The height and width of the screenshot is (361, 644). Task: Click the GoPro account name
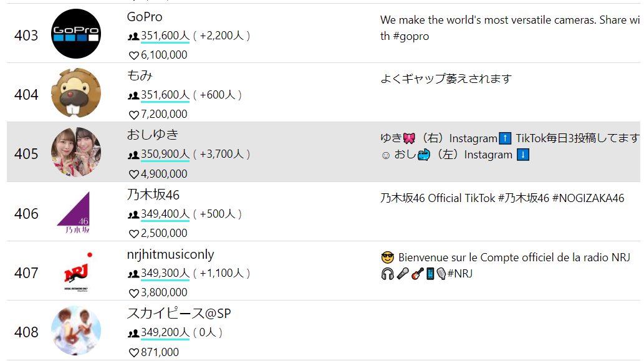point(145,17)
